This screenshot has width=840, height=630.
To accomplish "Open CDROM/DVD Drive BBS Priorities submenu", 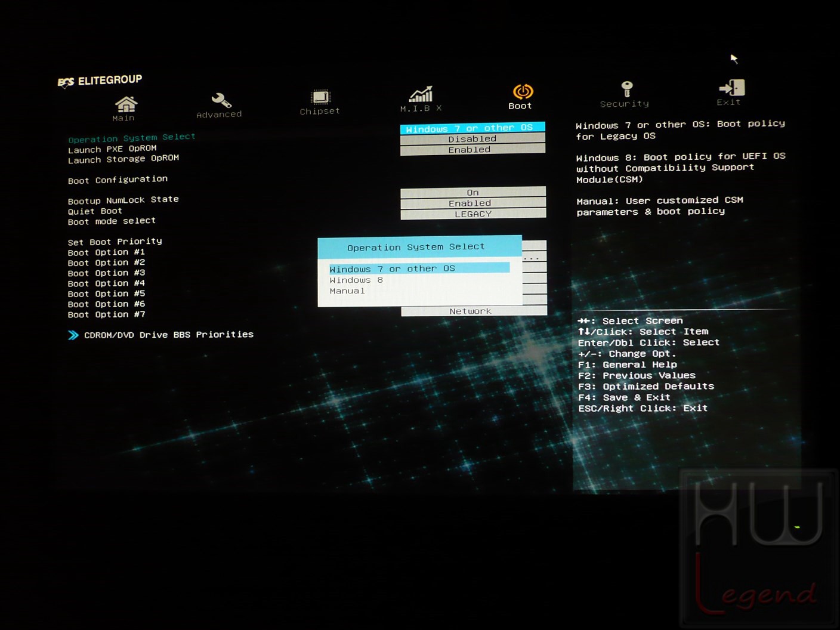I will [169, 335].
